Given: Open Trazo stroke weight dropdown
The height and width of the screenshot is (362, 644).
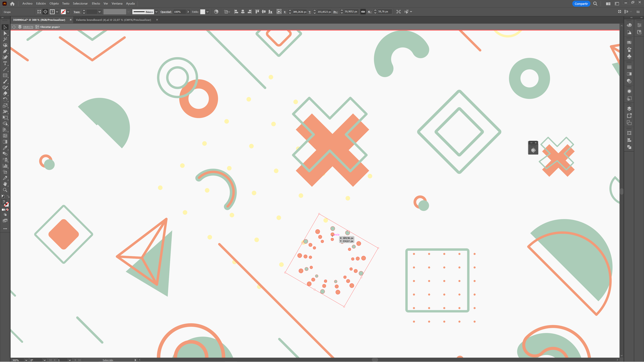Looking at the screenshot, I should pyautogui.click(x=99, y=12).
